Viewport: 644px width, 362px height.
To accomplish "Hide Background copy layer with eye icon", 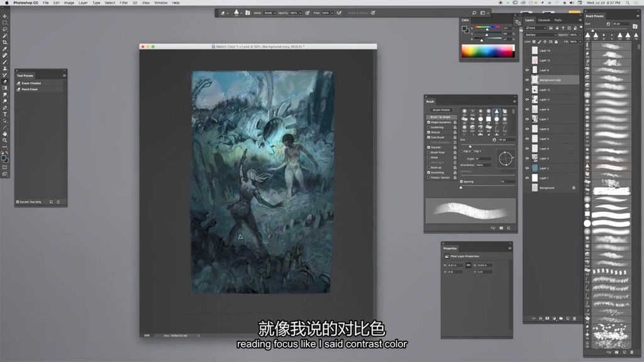I will point(528,80).
